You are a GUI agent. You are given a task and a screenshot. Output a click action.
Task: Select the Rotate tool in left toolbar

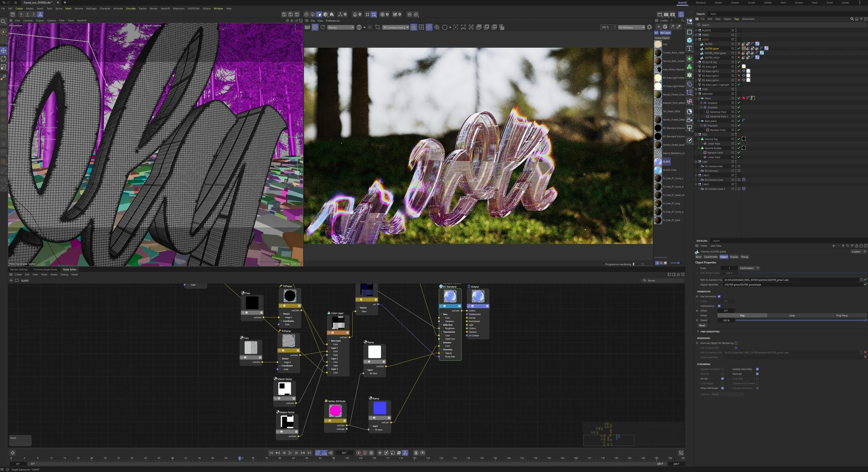coord(3,59)
